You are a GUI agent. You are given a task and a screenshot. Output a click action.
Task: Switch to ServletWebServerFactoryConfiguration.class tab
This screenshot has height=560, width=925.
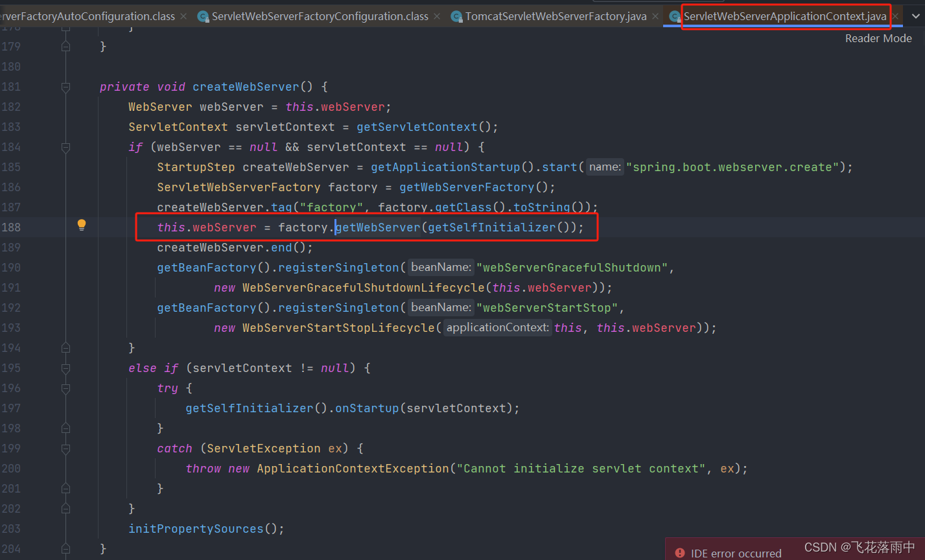coord(320,16)
